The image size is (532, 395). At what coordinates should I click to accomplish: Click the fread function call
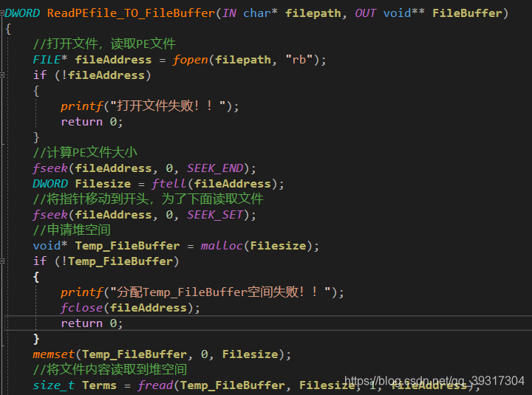pyautogui.click(x=155, y=385)
